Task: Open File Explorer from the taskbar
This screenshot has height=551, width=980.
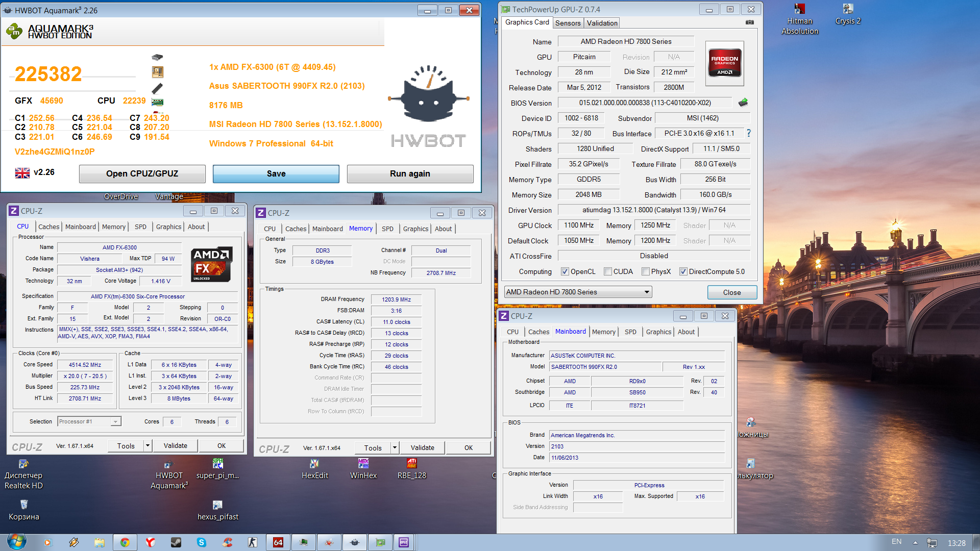Action: 99,542
